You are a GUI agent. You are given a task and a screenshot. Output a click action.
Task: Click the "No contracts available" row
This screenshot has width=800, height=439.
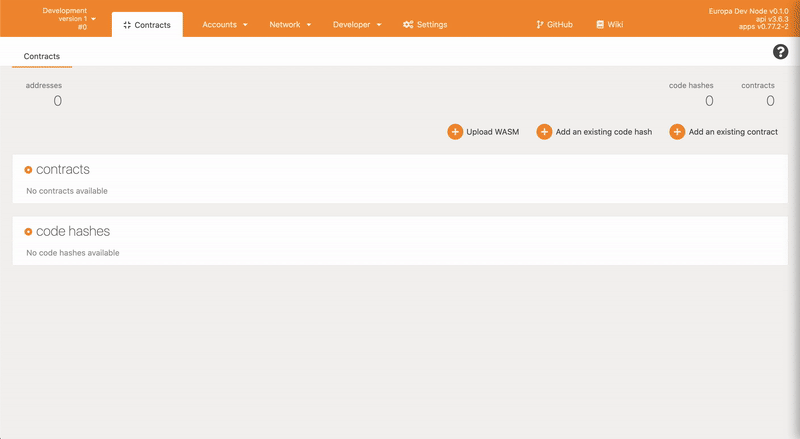[x=67, y=191]
